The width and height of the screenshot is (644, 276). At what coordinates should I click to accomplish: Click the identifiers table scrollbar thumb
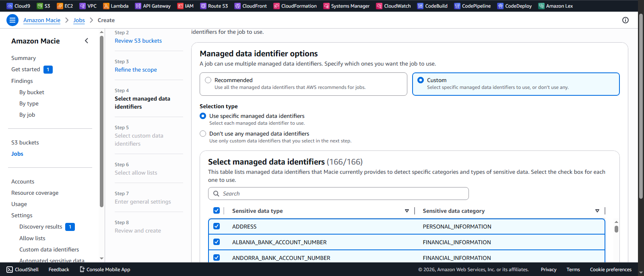point(616,229)
